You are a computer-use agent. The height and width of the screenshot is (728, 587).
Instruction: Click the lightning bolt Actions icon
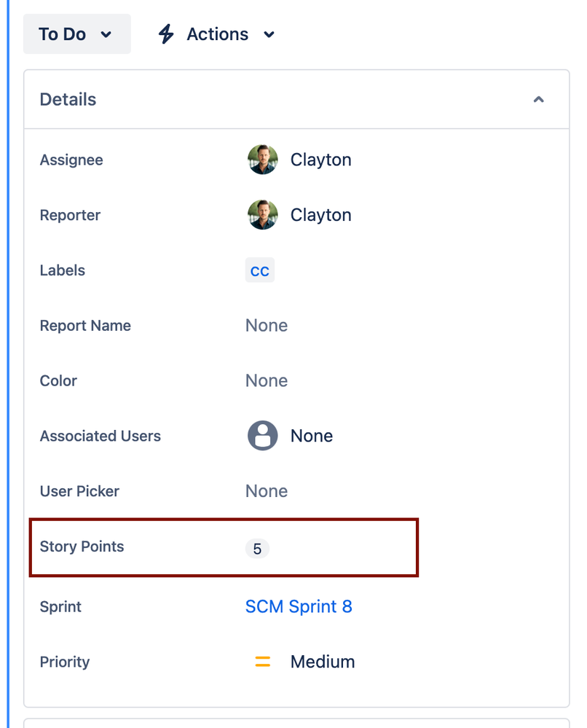[x=165, y=34]
